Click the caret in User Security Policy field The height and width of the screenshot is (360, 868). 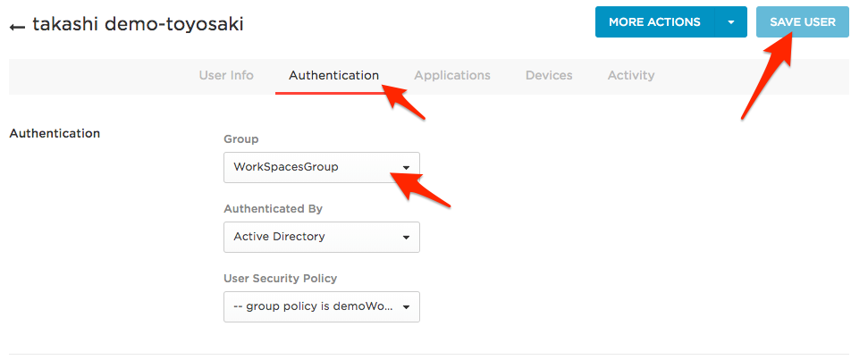tap(406, 307)
